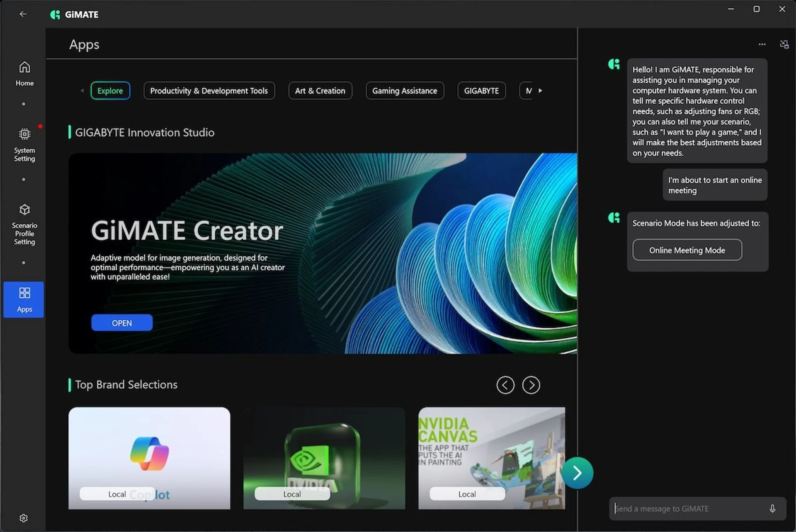Viewport: 796px width, 532px height.
Task: Show next Top Brand Selections
Action: pos(531,385)
